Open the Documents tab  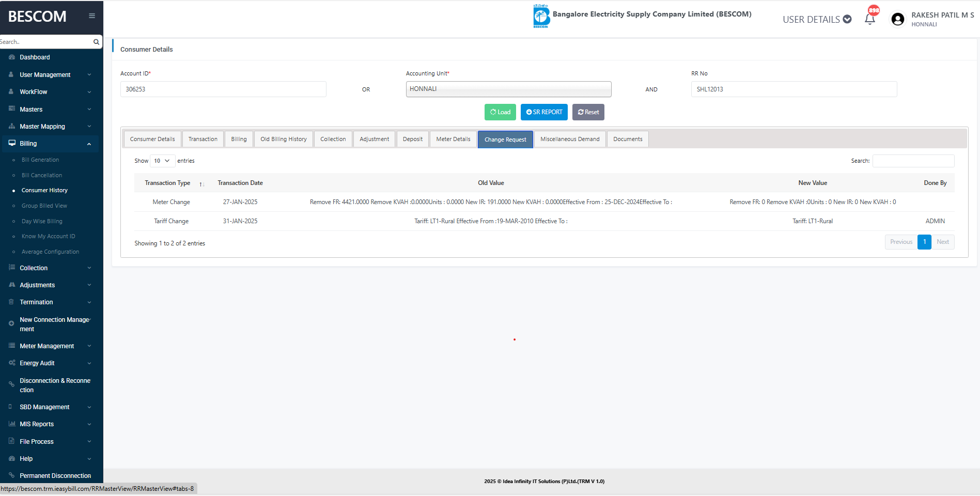click(x=628, y=139)
